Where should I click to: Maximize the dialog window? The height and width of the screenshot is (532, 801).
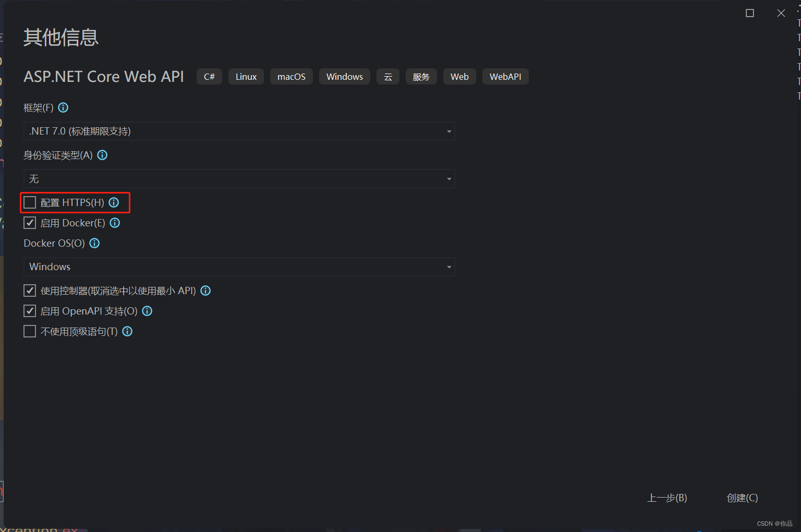click(x=750, y=13)
